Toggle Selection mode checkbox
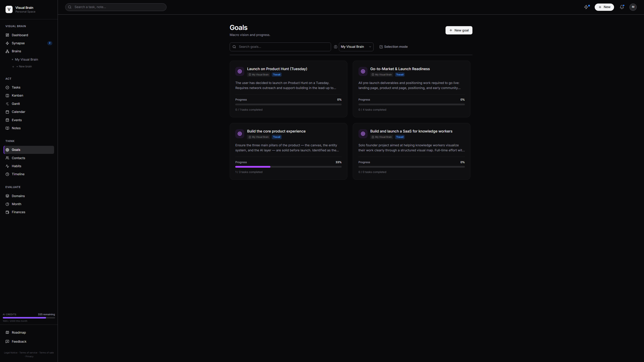This screenshot has height=362, width=644. tap(381, 47)
